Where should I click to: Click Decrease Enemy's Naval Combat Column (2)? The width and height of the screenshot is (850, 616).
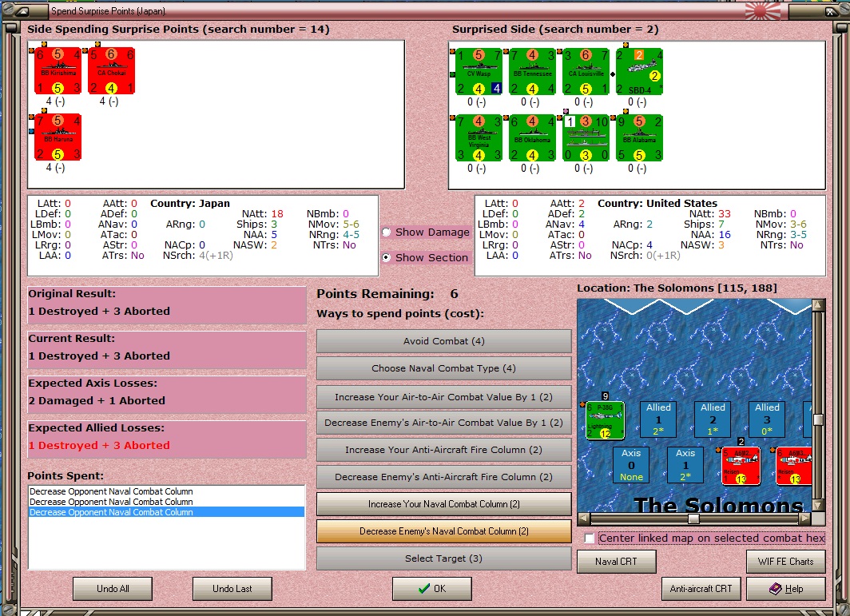click(x=444, y=531)
